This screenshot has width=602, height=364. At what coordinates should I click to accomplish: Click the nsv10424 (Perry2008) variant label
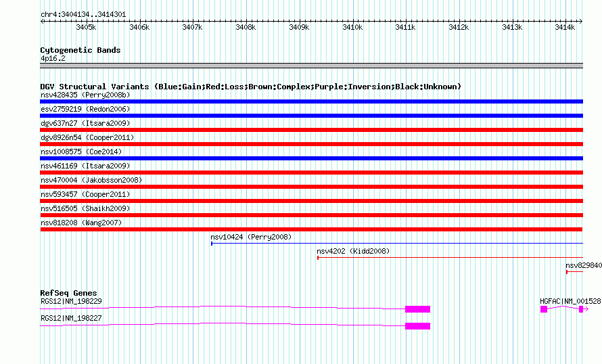tap(251, 237)
